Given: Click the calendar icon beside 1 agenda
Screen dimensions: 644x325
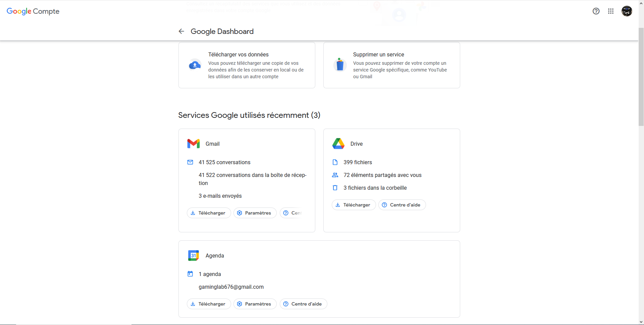Looking at the screenshot, I should (190, 274).
